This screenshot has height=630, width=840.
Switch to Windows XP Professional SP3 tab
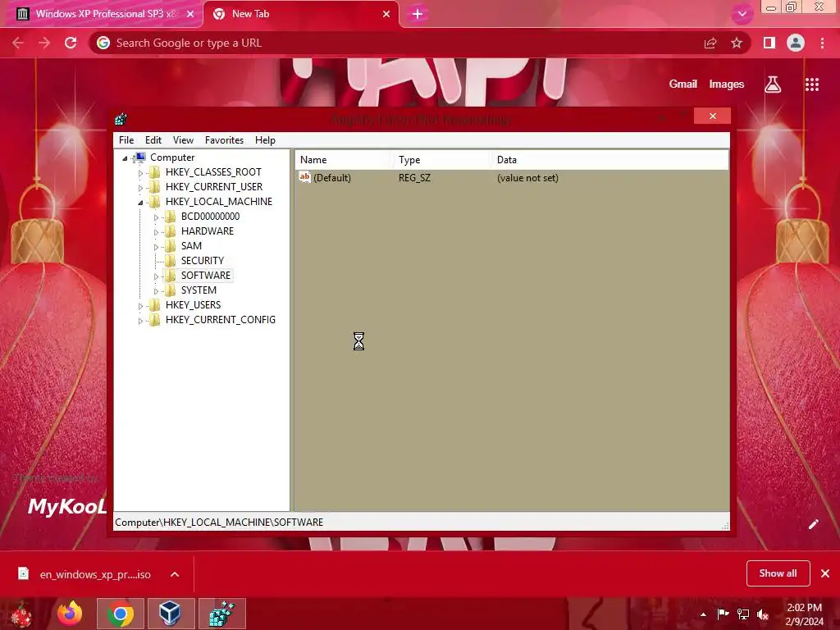pos(102,14)
